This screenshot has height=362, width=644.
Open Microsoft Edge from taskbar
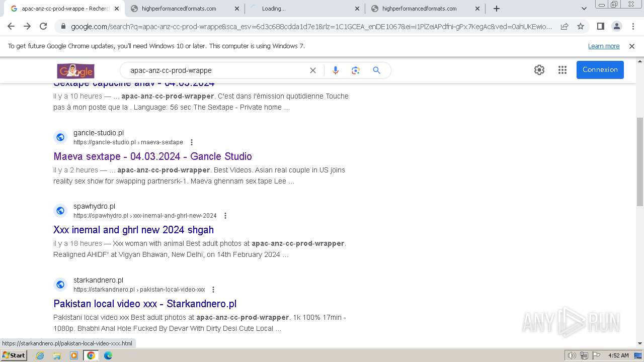tap(108, 355)
